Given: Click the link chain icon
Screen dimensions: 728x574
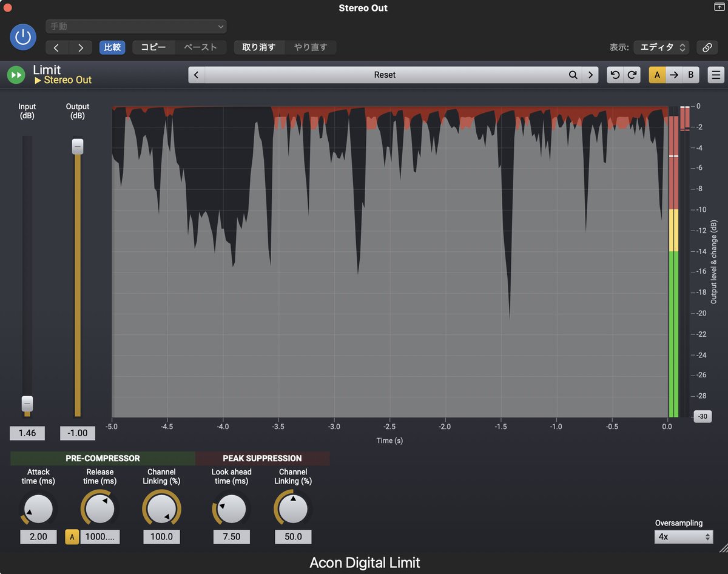Looking at the screenshot, I should coord(707,47).
